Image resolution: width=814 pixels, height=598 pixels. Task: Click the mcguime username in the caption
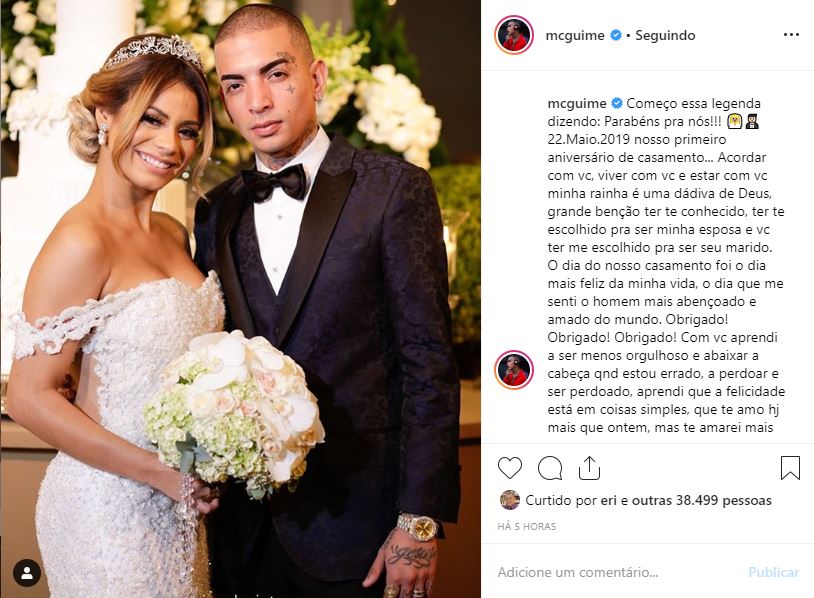pos(577,103)
